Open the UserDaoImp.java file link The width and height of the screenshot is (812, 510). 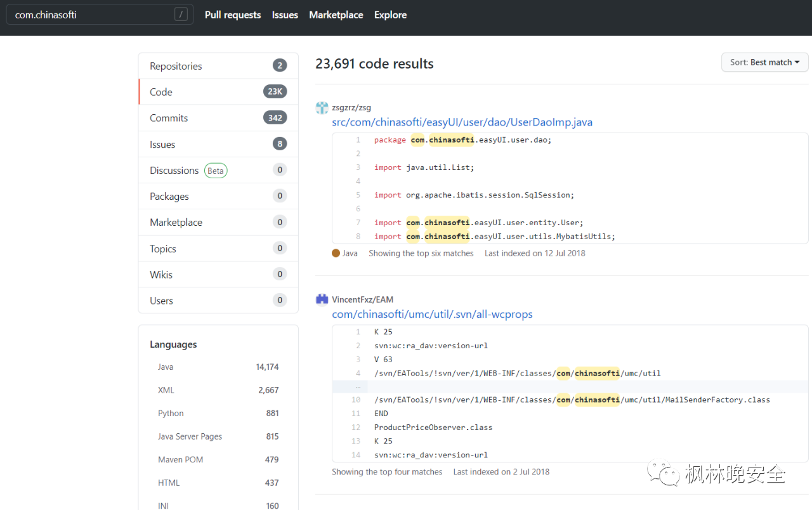[x=462, y=122]
